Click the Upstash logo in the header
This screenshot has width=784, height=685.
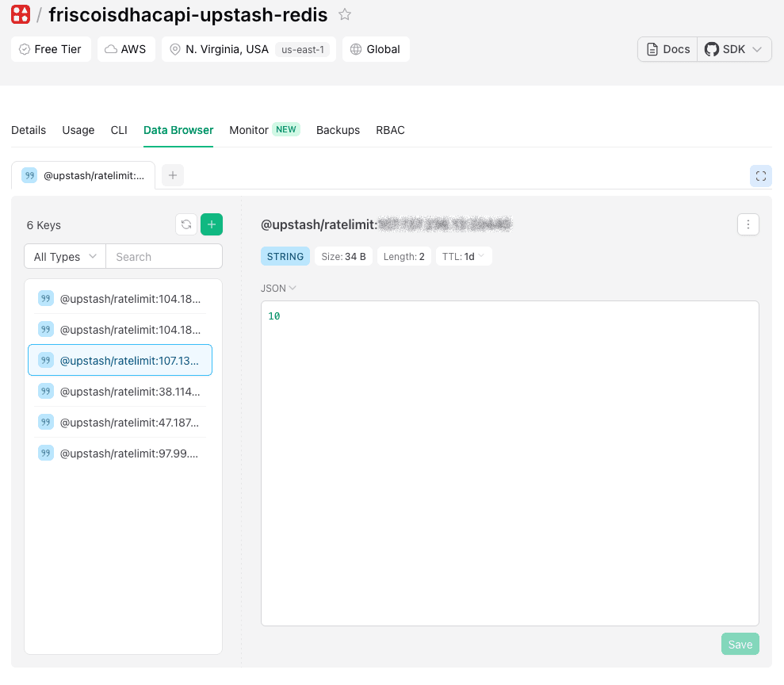(x=20, y=13)
